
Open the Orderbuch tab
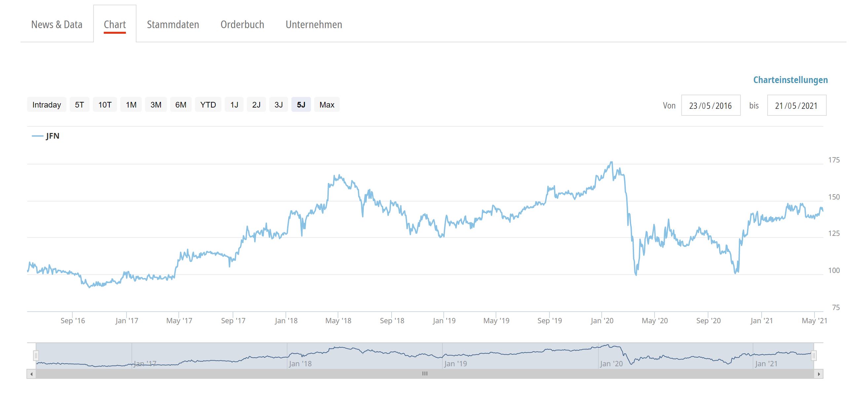[x=242, y=24]
